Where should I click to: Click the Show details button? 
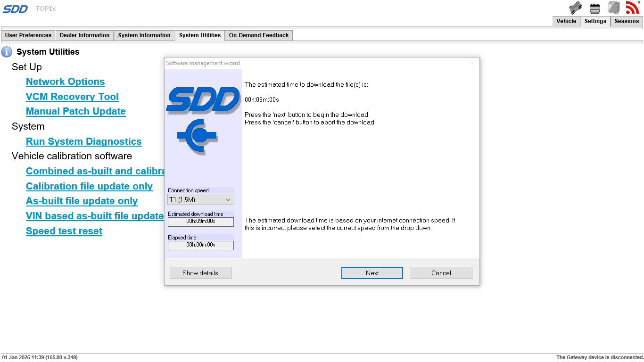(x=200, y=273)
